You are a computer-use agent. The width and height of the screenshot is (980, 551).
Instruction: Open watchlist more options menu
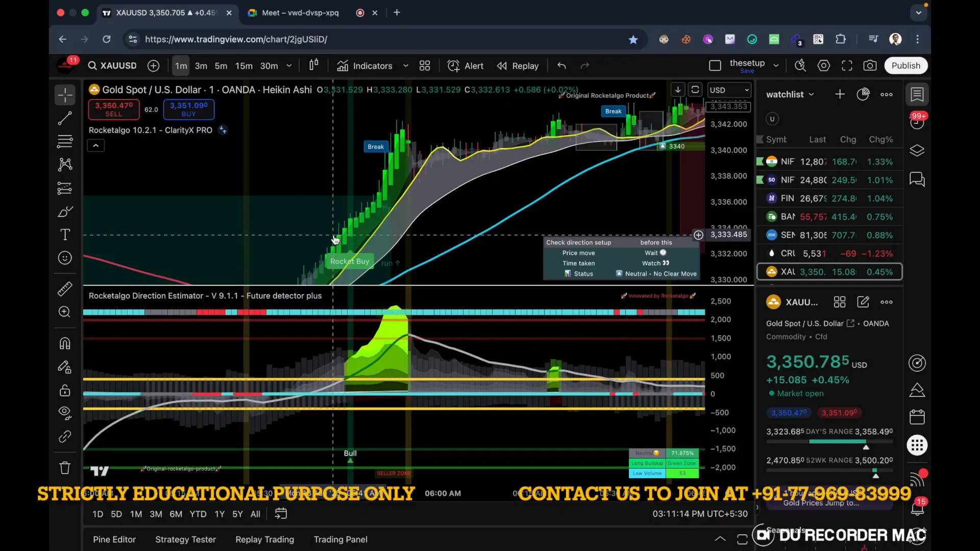tap(887, 94)
